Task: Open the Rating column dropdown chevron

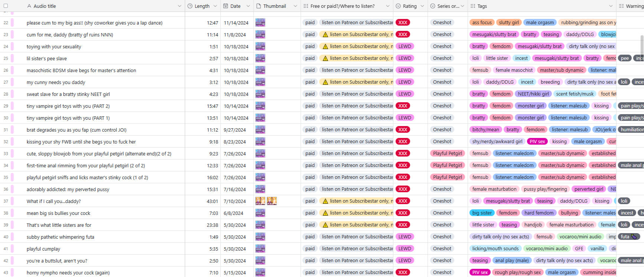Action: [422, 6]
